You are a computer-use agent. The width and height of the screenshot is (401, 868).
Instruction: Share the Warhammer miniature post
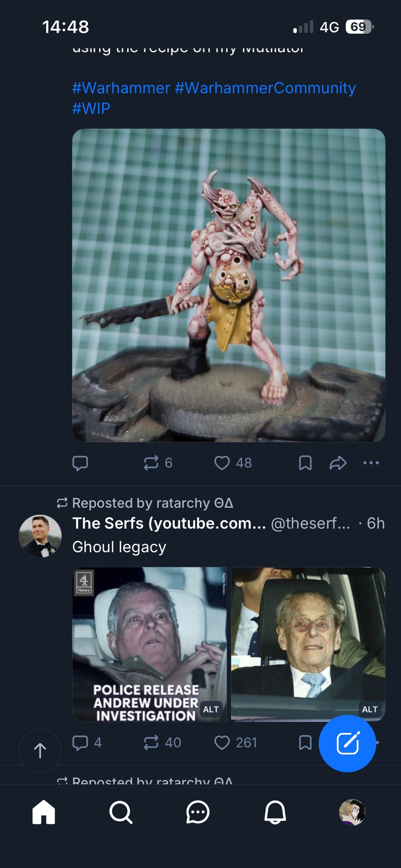pyautogui.click(x=338, y=463)
